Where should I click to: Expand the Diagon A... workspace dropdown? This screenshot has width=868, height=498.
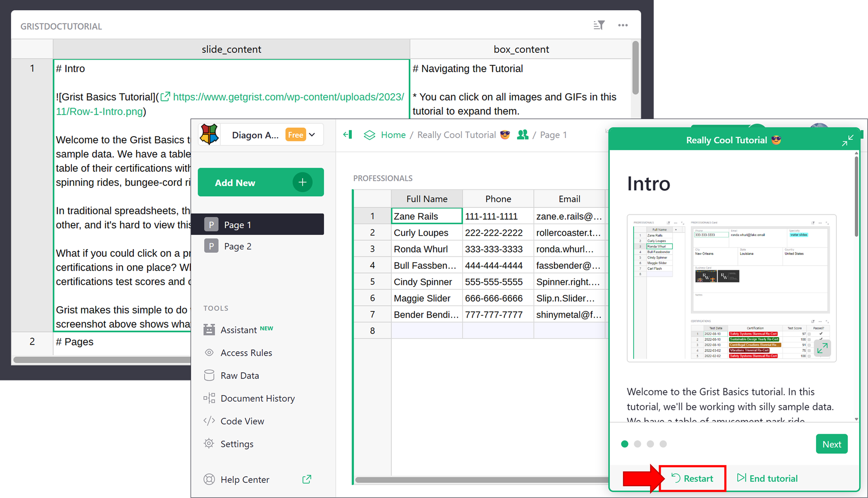click(312, 135)
